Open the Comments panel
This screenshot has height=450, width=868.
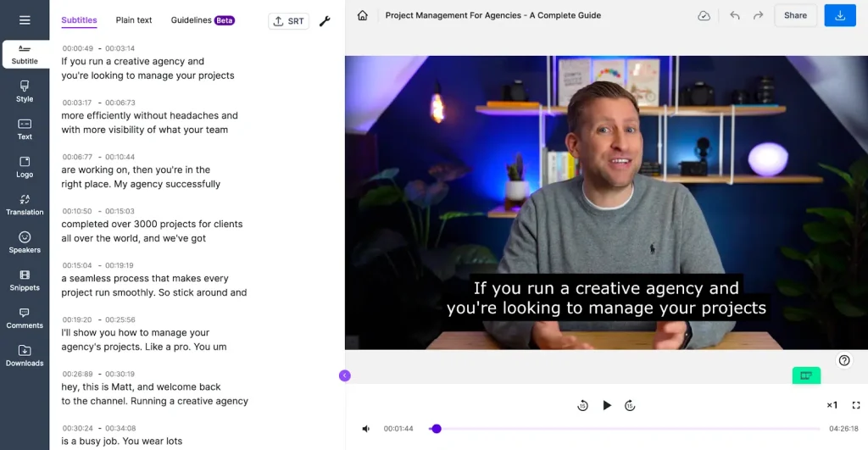(25, 318)
